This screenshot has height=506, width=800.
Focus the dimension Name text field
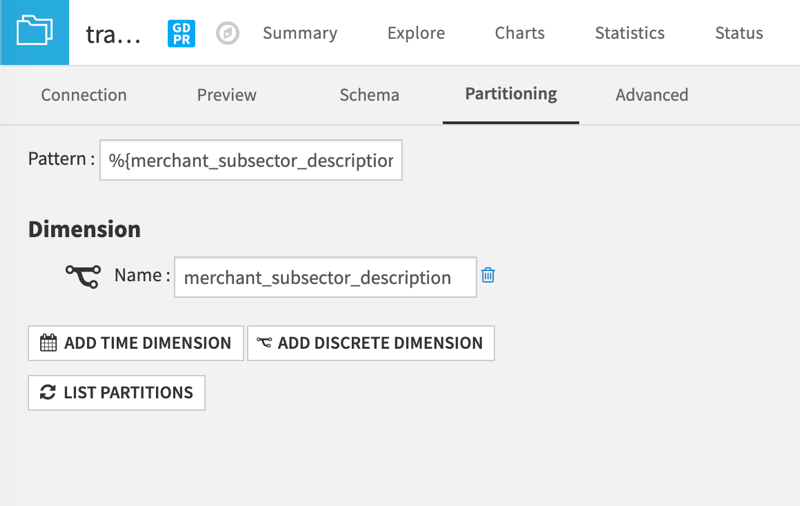pos(324,277)
